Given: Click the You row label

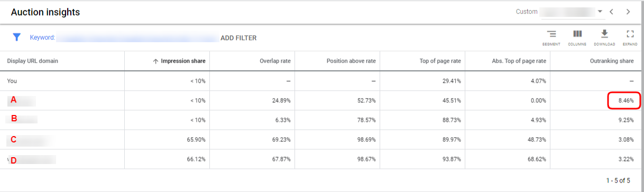Looking at the screenshot, I should pos(12,81).
